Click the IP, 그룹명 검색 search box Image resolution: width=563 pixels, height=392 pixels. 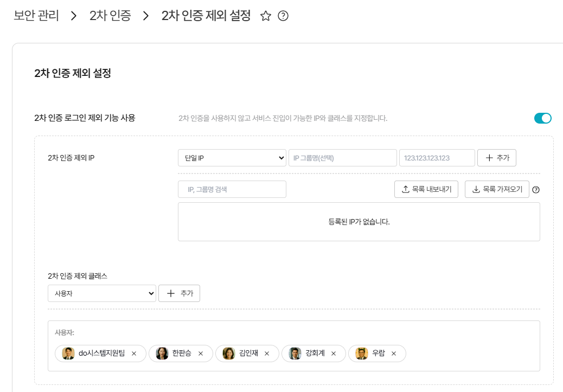pos(232,189)
